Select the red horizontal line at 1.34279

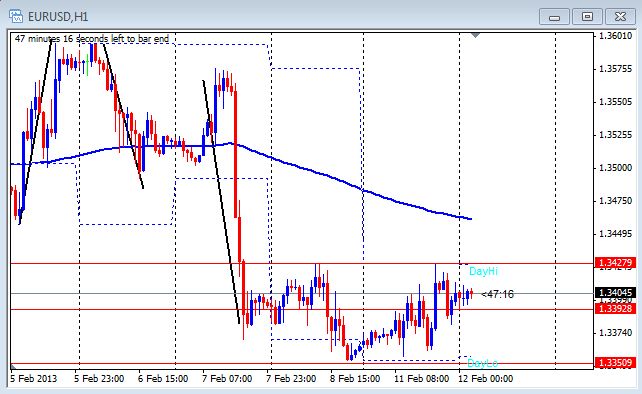coord(302,263)
